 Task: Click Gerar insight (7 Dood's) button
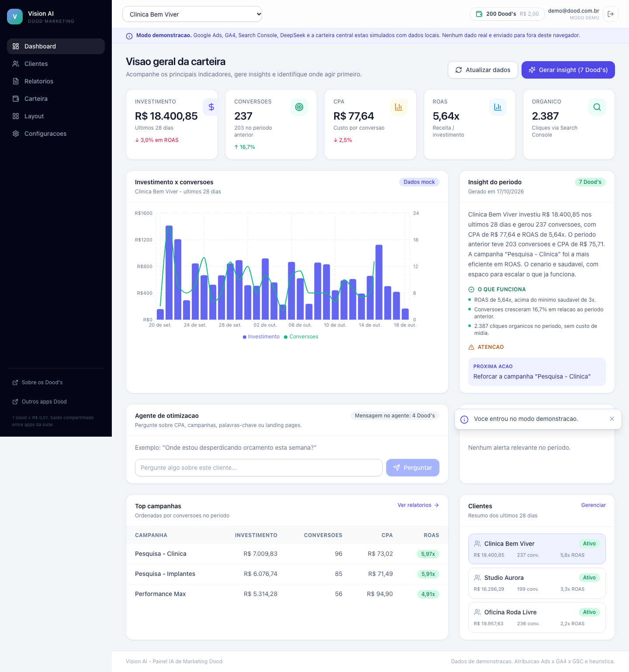568,70
